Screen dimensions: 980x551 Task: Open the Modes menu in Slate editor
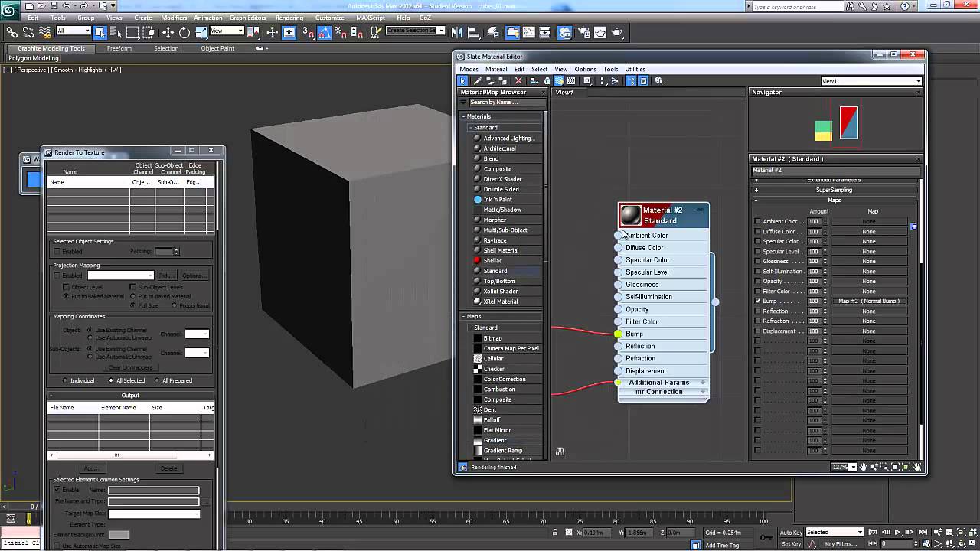469,69
